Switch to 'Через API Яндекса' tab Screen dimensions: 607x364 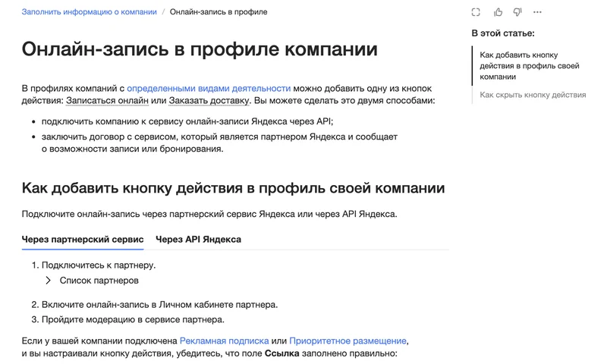[198, 240]
